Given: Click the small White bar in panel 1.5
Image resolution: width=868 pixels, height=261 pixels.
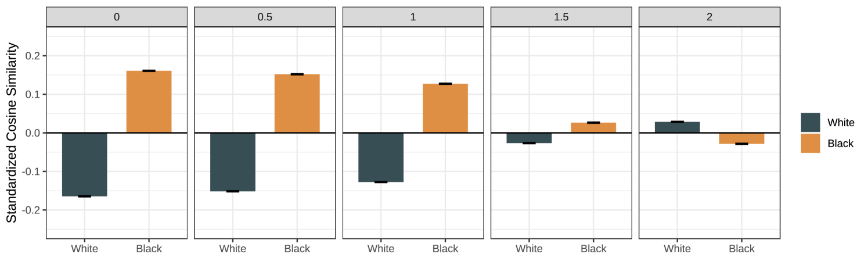Looking at the screenshot, I should (529, 138).
